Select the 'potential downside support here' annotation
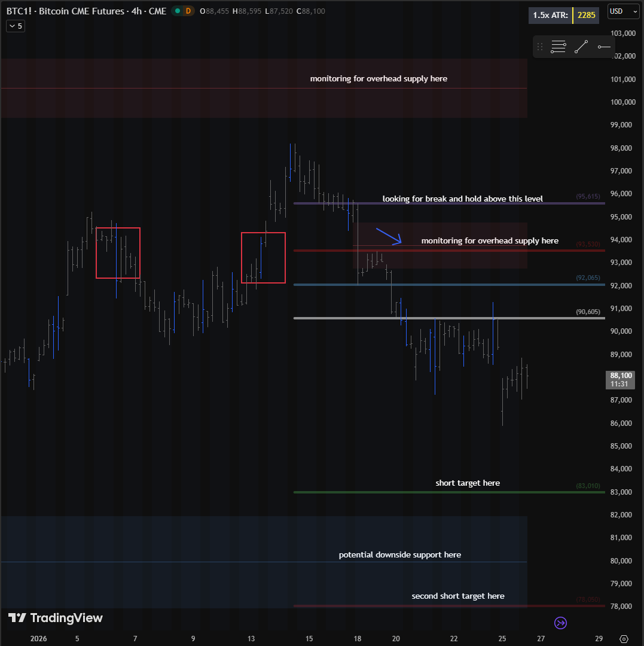 point(400,554)
